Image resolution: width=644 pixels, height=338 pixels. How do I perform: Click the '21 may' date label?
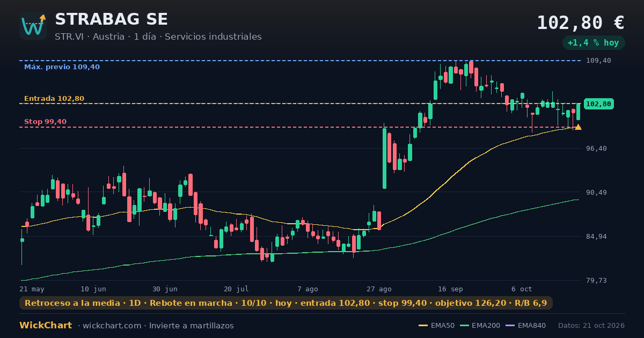point(32,289)
